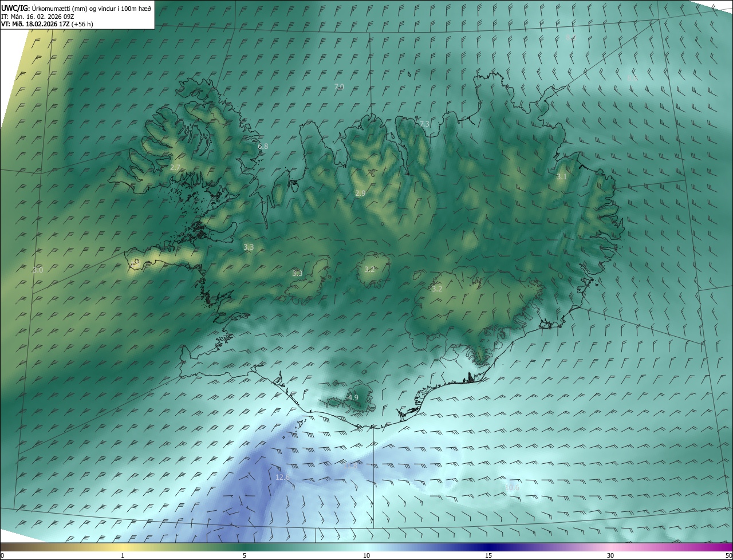Image resolution: width=733 pixels, height=560 pixels.
Task: Click the 2.7 value label in the Westfjords
Action: (x=175, y=168)
